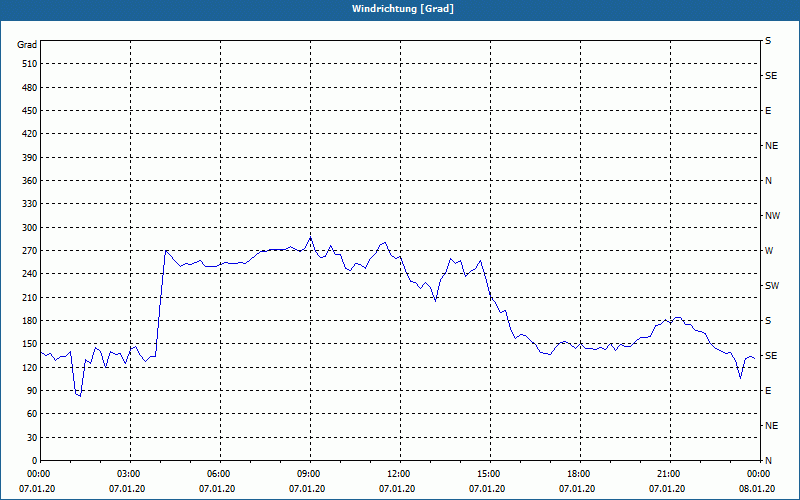
Task: Click the 120 y-axis value
Action: point(30,368)
